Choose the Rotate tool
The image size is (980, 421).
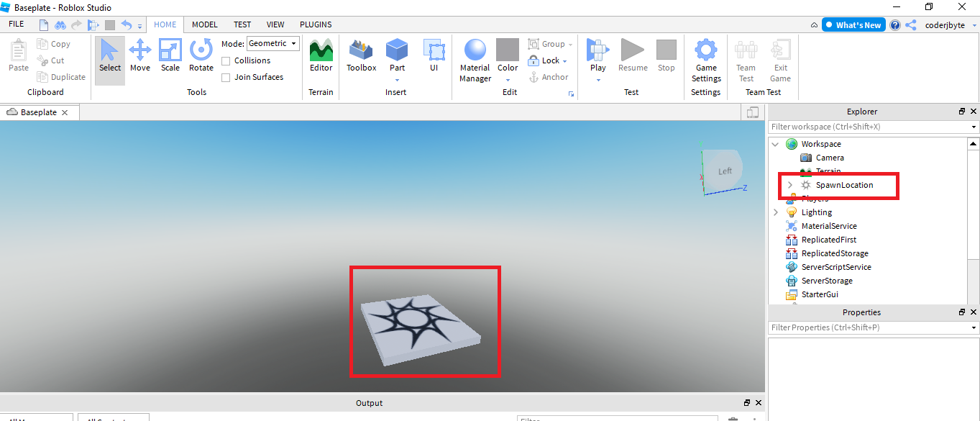click(201, 55)
